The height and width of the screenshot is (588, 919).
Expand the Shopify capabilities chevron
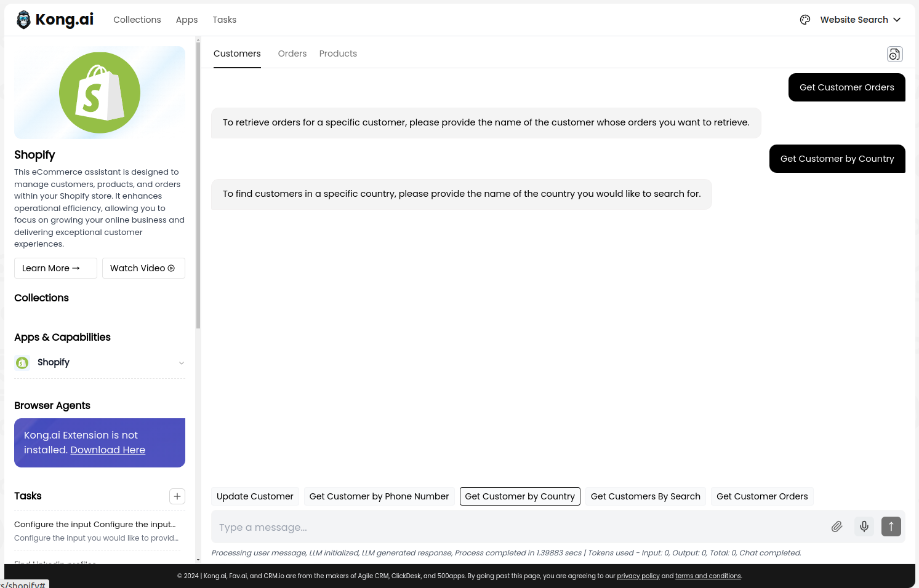tap(182, 363)
